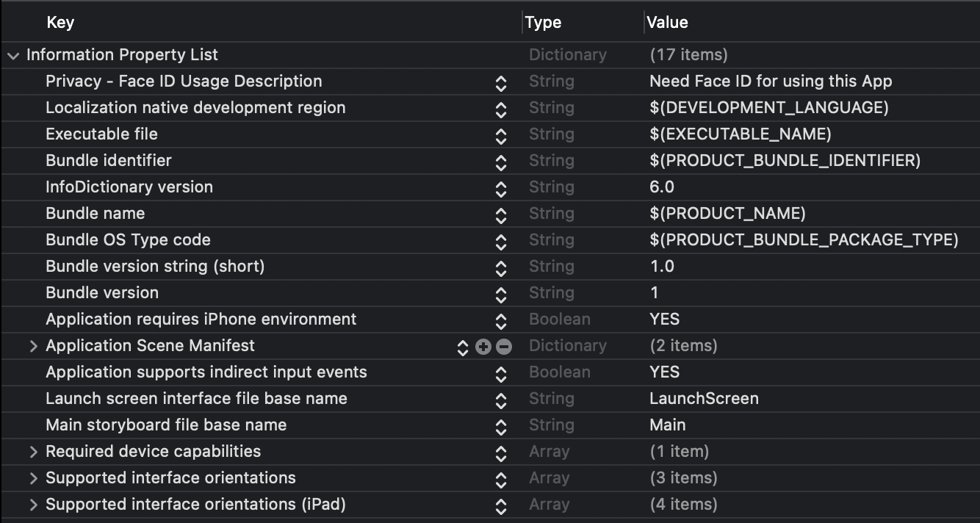Viewport: 980px width, 523px height.
Task: Click the key stepper for Bundle version
Action: [x=501, y=294]
